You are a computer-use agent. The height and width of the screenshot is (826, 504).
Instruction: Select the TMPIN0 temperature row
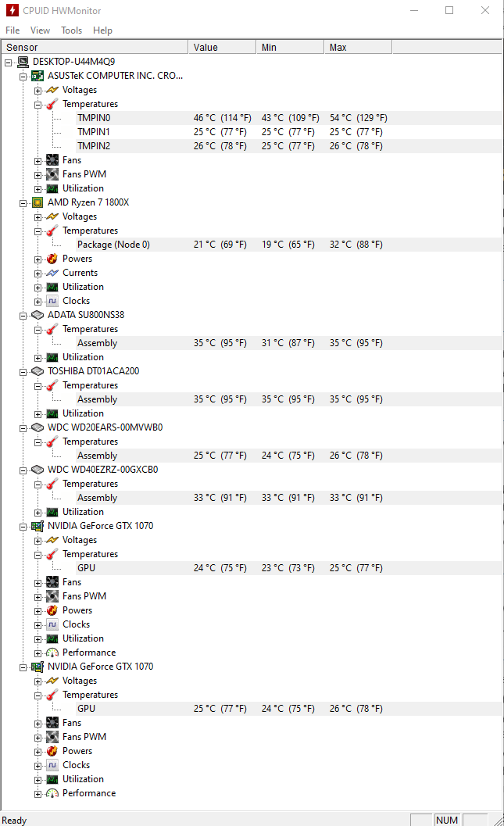click(94, 118)
